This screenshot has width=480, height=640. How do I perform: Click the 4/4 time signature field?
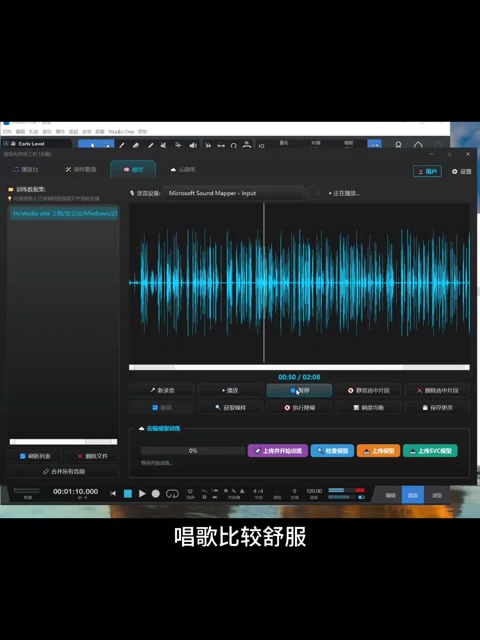258,491
